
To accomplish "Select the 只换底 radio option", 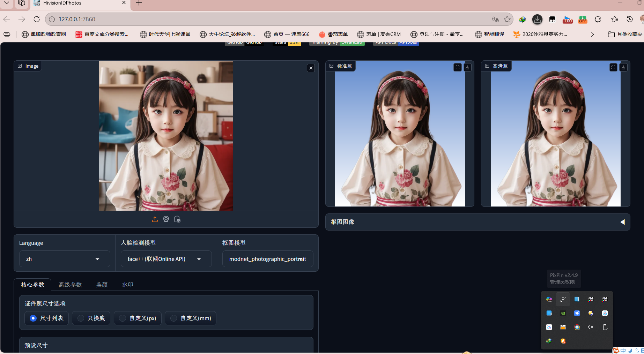I will [81, 318].
